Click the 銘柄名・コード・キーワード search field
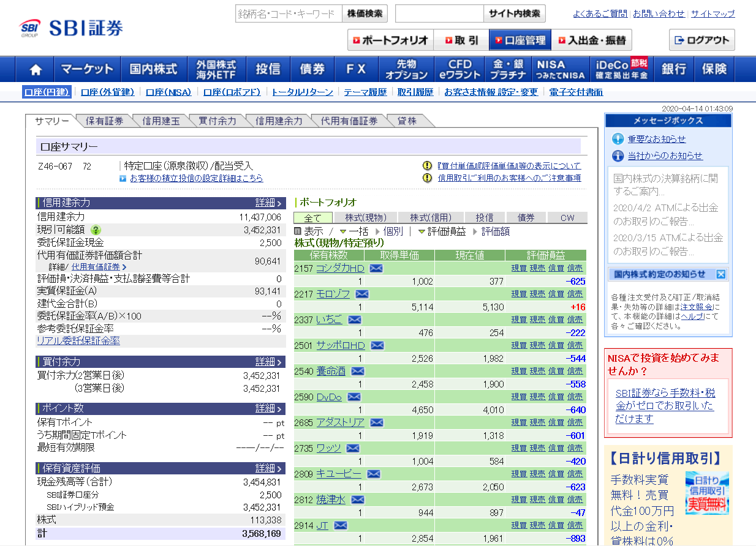Viewport: 756px width, 546px height. tap(288, 13)
